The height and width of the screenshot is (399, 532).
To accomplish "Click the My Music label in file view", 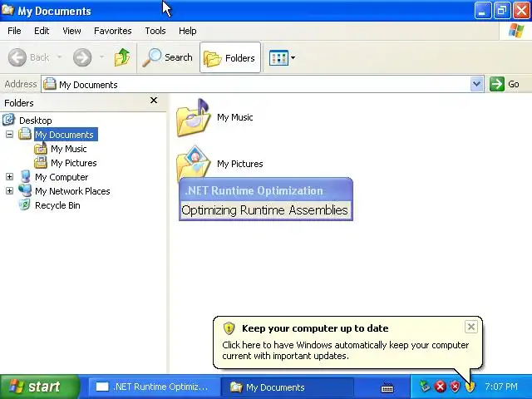I will click(x=234, y=117).
